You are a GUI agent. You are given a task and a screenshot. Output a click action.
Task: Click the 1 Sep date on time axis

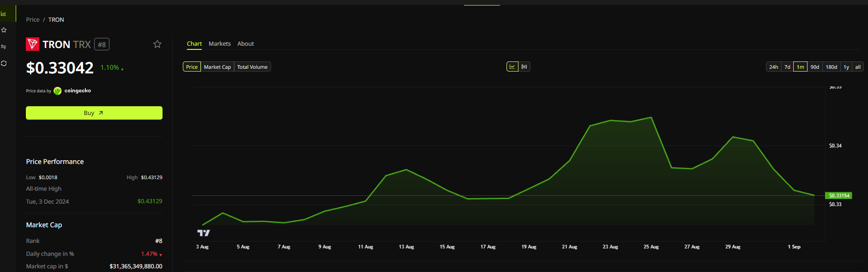[x=794, y=247]
